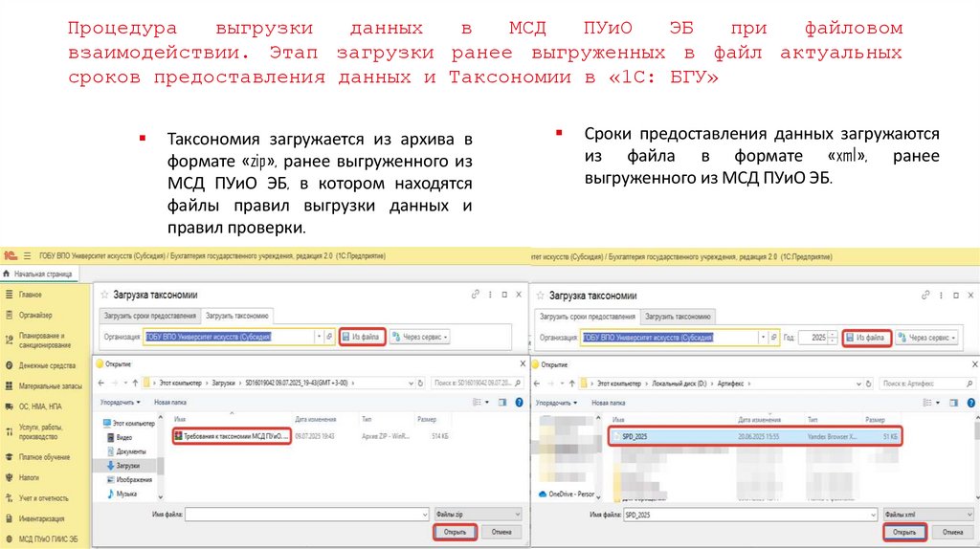Open Услуги, работы, производство in the sidebar

click(40, 431)
